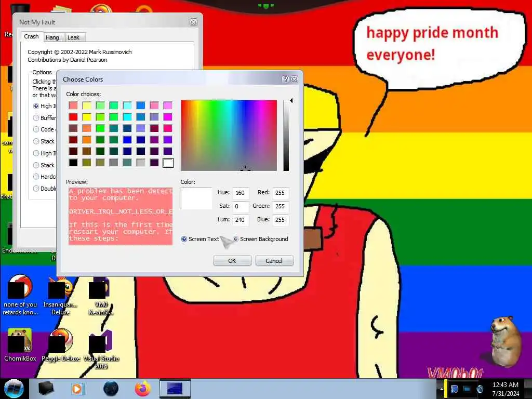Pick the cyan swatch in second row

tap(127, 117)
